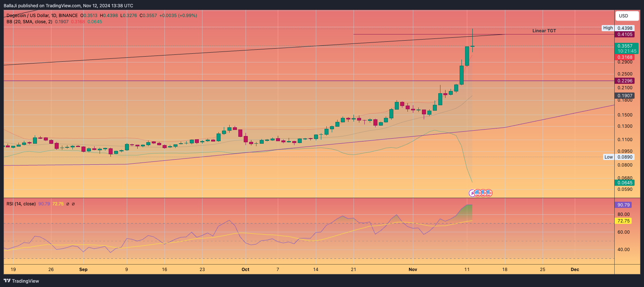The height and width of the screenshot is (287, 644).
Task: Click the 18 date label on time axis
Action: 505,270
